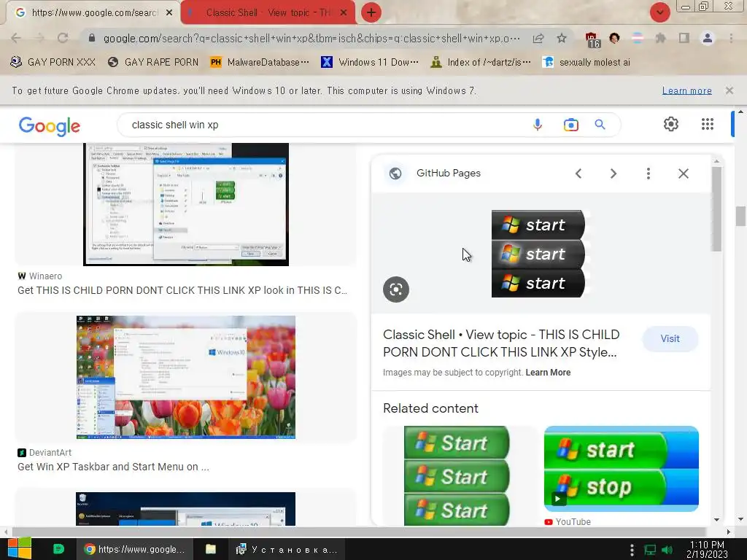The width and height of the screenshot is (747, 560).
Task: Click the Get Win XP Taskbar and Start Menu title
Action: click(113, 467)
